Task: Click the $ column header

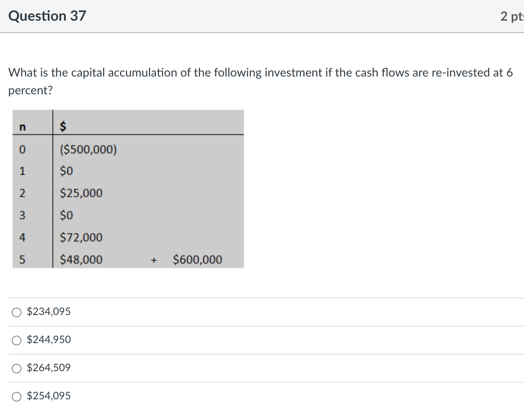Action: pyautogui.click(x=63, y=127)
